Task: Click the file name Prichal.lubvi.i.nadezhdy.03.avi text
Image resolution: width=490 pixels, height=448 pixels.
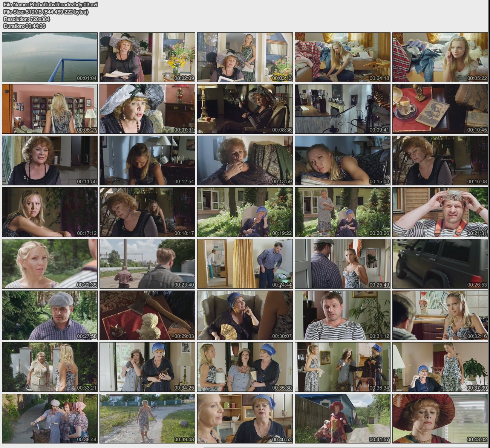Action: [50, 5]
